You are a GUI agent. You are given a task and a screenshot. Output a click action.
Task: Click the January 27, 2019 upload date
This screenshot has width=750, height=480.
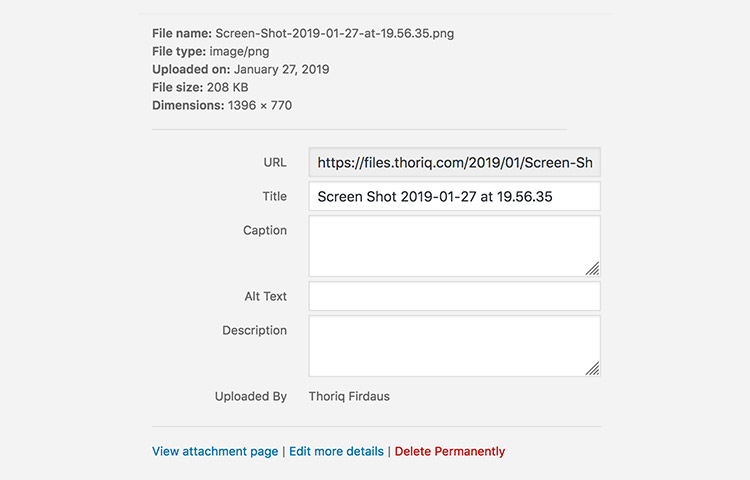click(x=281, y=69)
